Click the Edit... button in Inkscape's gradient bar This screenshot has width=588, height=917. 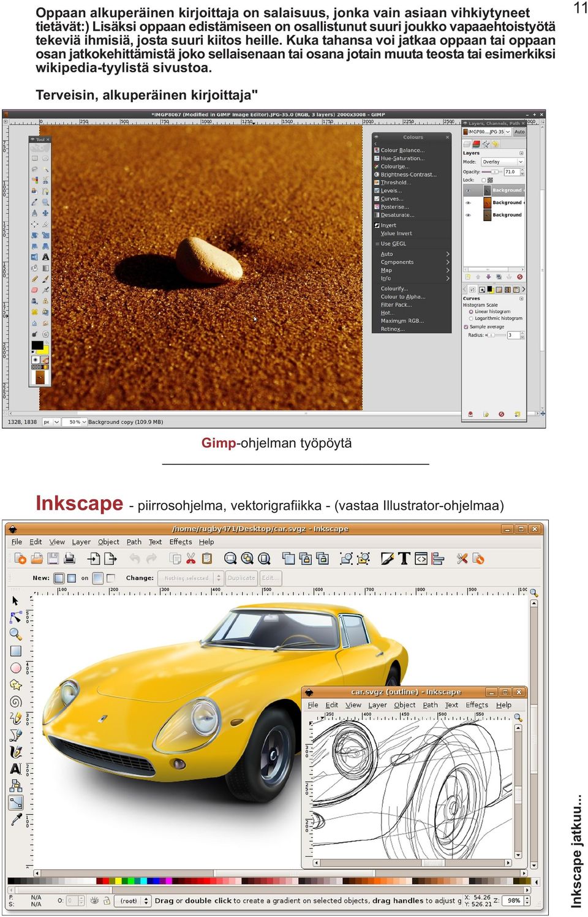click(269, 578)
